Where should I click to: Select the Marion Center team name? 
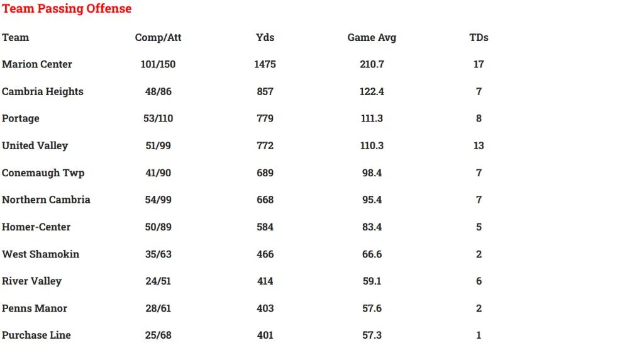click(37, 64)
